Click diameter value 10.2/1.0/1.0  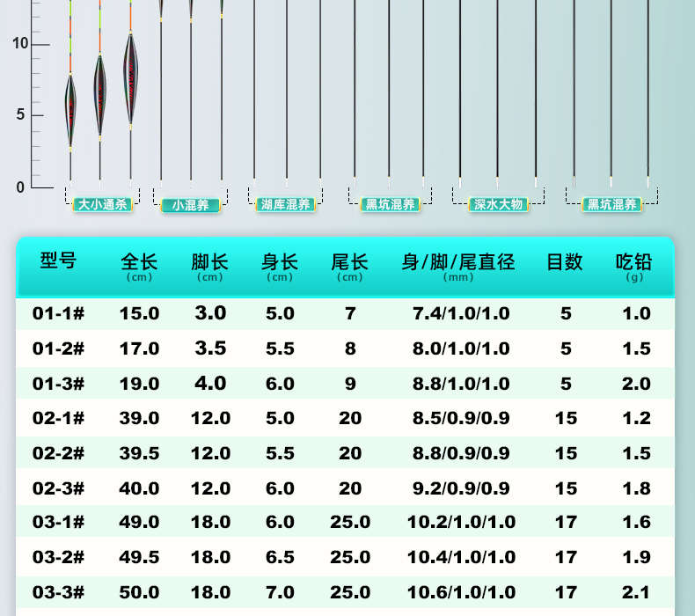coord(461,522)
